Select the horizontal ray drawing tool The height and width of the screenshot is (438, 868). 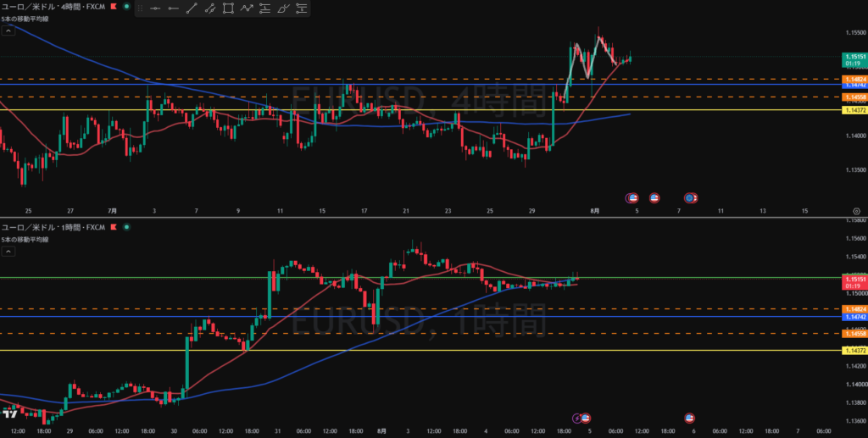[173, 8]
